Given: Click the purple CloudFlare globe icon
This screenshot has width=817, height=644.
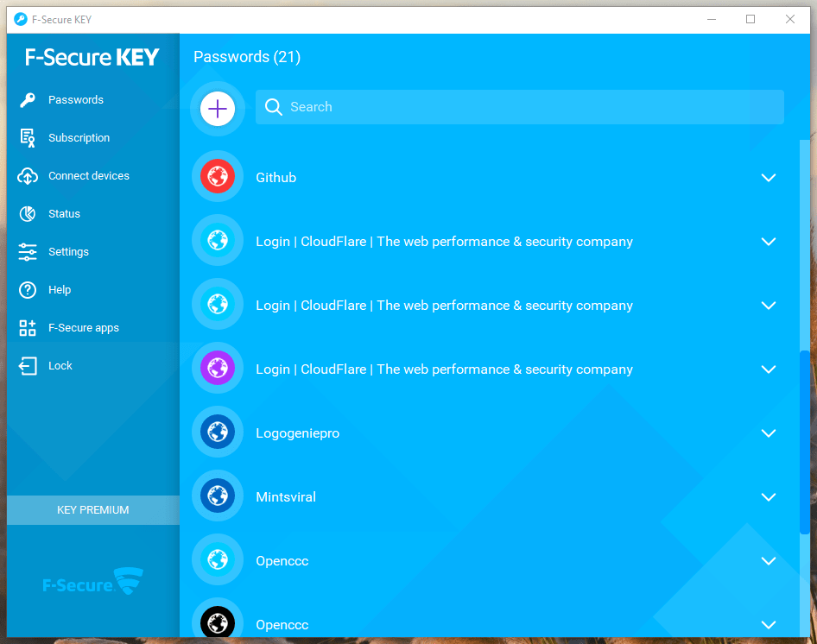Looking at the screenshot, I should 217,369.
